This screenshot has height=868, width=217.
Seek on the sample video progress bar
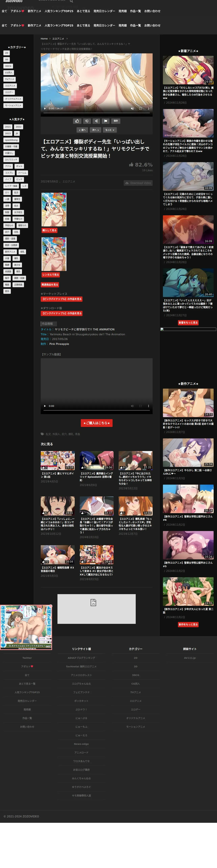97,410
